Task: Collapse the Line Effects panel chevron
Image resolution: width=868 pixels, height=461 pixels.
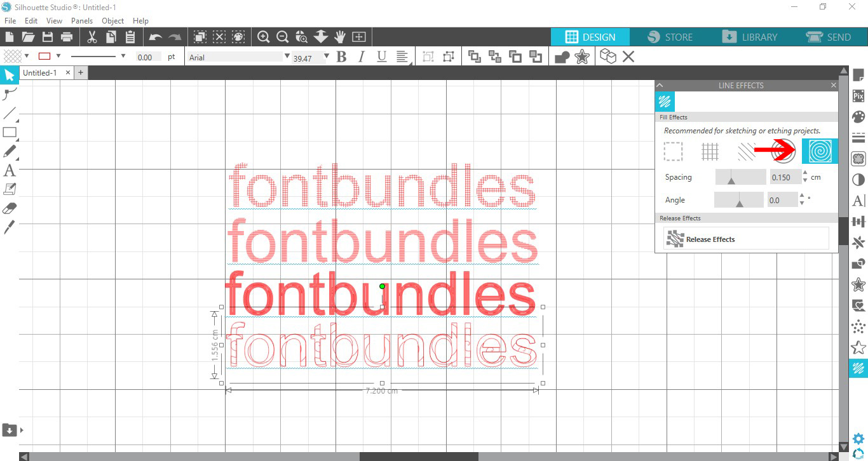Action: click(x=660, y=85)
